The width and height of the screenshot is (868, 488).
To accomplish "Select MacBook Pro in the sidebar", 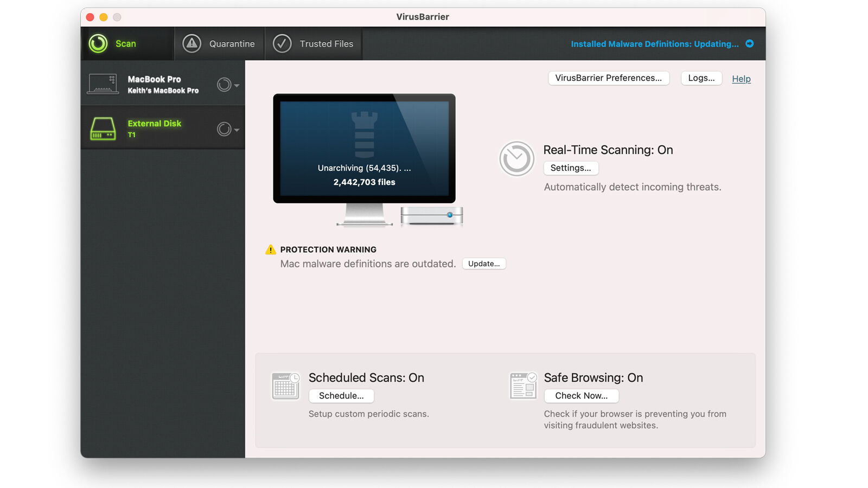I will point(163,83).
